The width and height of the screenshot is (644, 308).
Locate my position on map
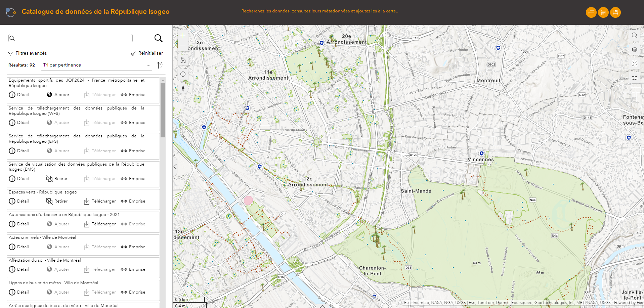183,74
